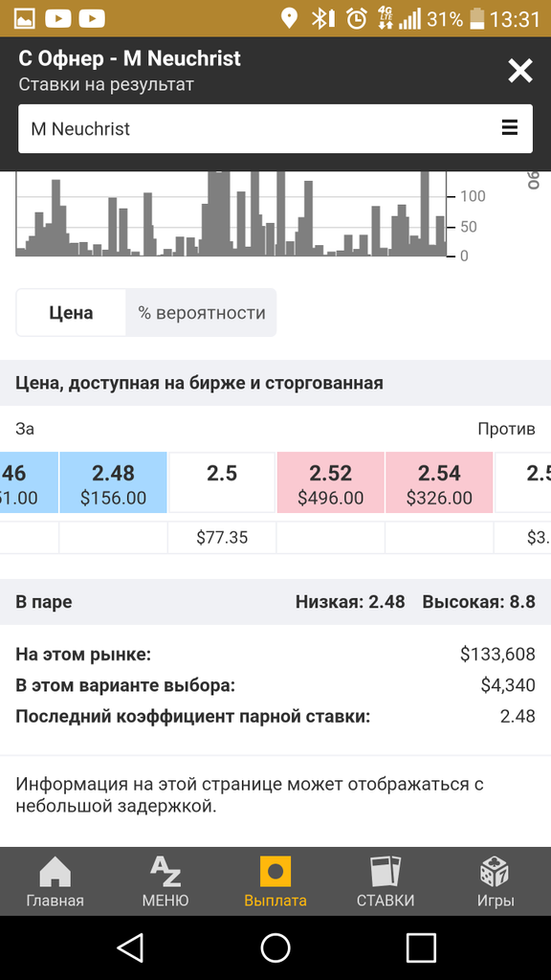Open the M Neuchrist selection dropdown

[x=275, y=129]
